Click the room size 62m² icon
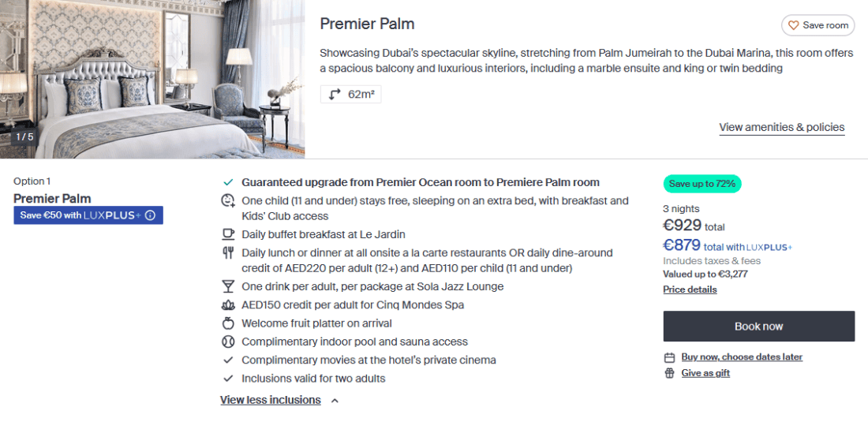 [x=335, y=94]
